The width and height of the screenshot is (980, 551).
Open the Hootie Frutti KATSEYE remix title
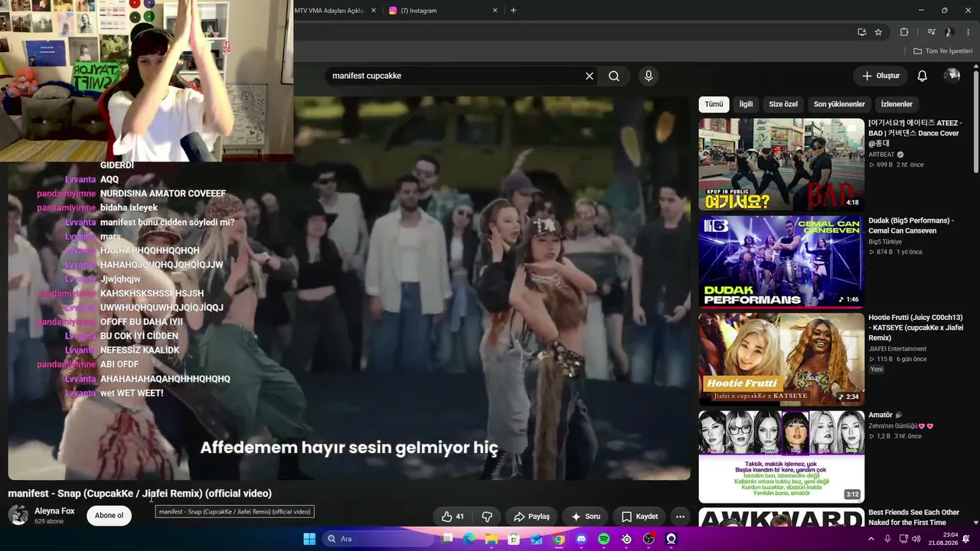(916, 328)
